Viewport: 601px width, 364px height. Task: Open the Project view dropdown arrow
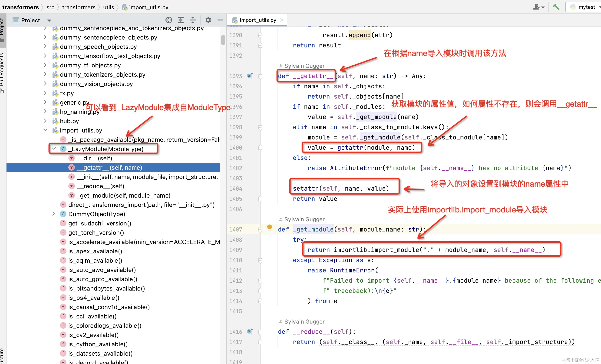(x=49, y=20)
